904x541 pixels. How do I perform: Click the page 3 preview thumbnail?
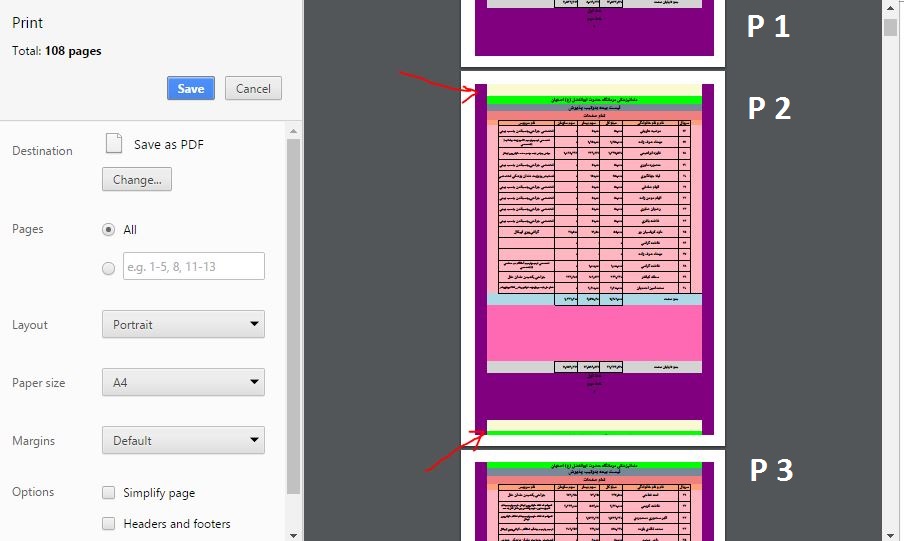593,496
